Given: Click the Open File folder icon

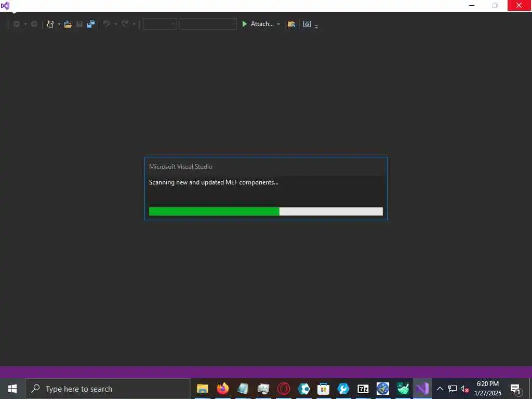Looking at the screenshot, I should 68,24.
